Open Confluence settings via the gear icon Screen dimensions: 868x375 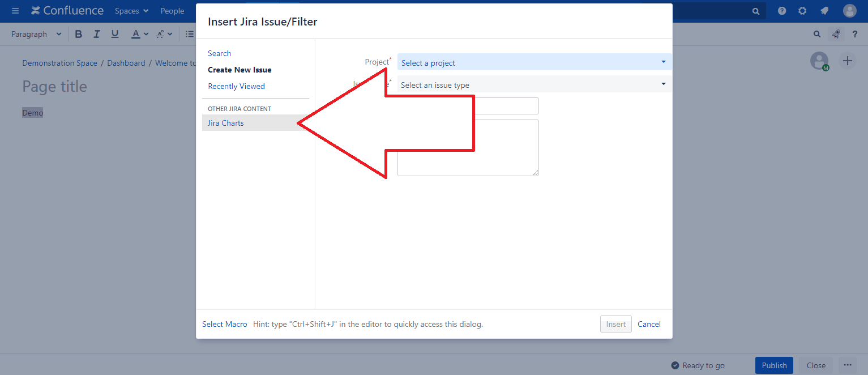tap(802, 10)
